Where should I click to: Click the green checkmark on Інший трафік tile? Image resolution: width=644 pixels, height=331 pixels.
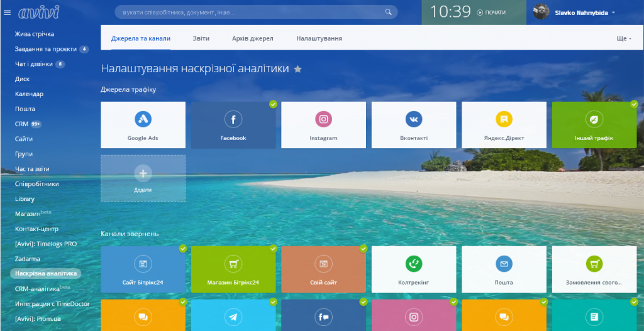pyautogui.click(x=634, y=104)
